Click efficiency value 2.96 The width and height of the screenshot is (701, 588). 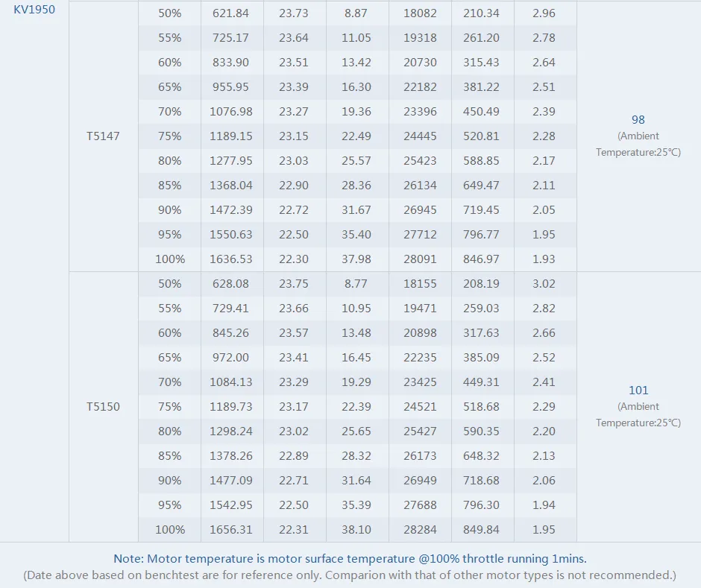pyautogui.click(x=544, y=13)
